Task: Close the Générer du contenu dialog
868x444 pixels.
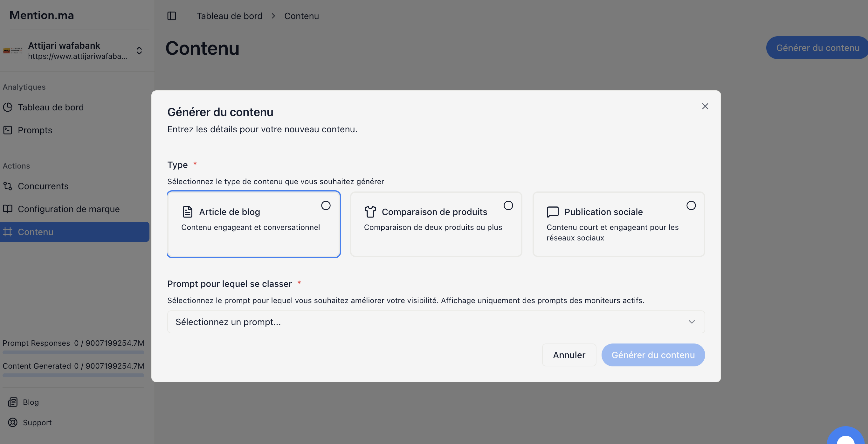Action: pyautogui.click(x=705, y=107)
